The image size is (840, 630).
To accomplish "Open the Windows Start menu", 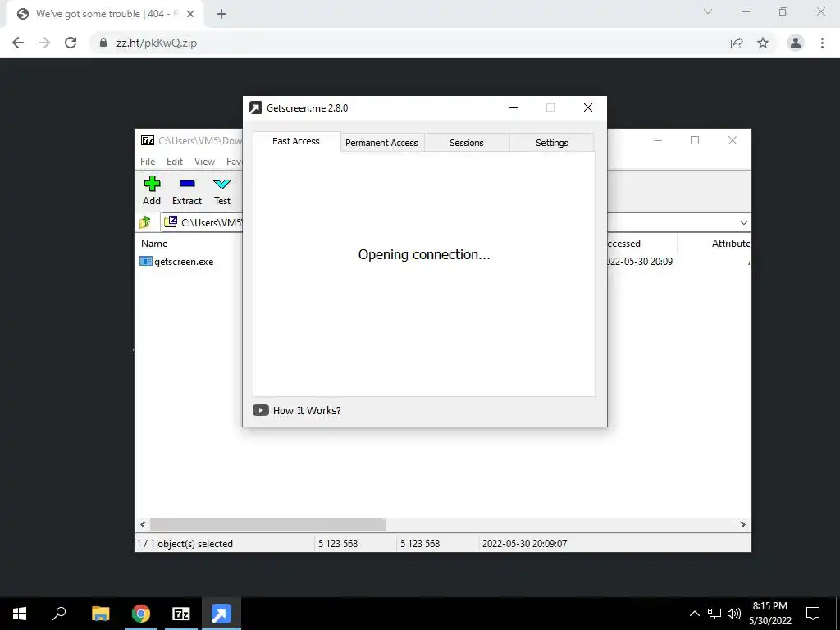I will pyautogui.click(x=20, y=614).
